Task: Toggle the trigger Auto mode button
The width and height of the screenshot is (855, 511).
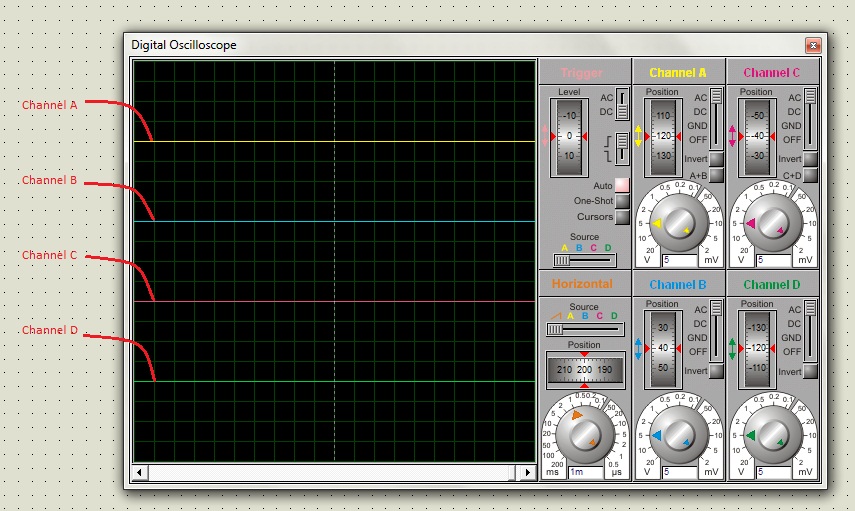Action: click(622, 185)
